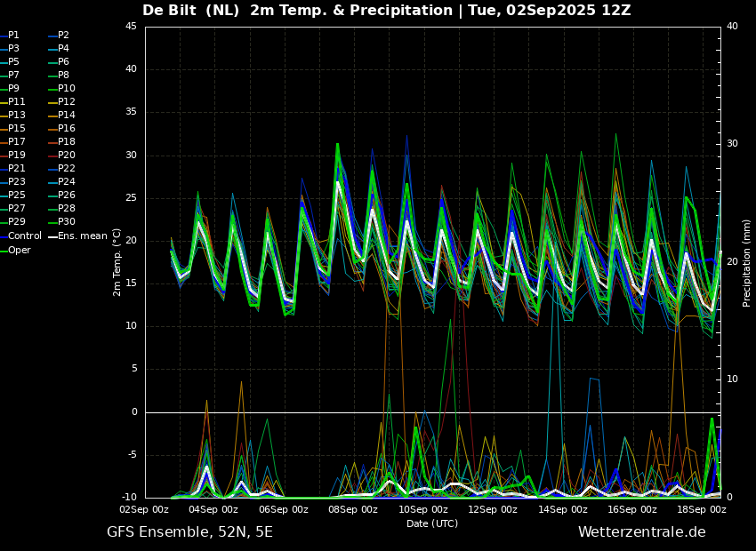Click the Date (UTC) axis label

point(432,523)
